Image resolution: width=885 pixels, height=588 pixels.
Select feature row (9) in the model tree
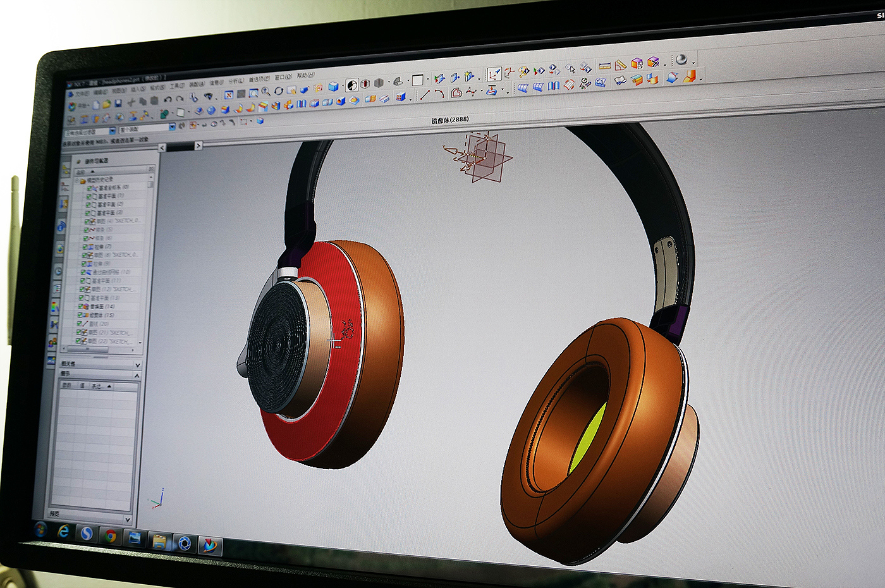coord(98,264)
